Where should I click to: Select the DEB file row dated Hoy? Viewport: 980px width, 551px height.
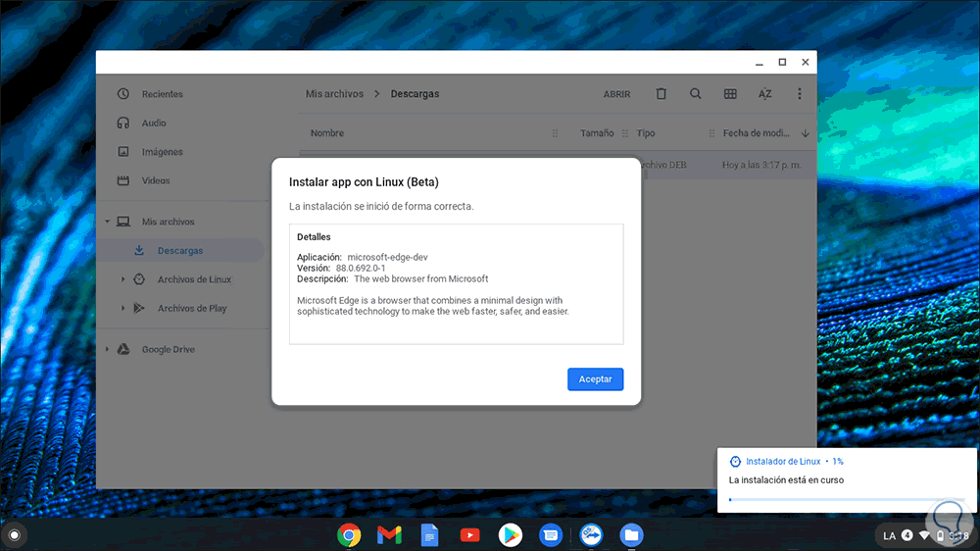(x=559, y=165)
